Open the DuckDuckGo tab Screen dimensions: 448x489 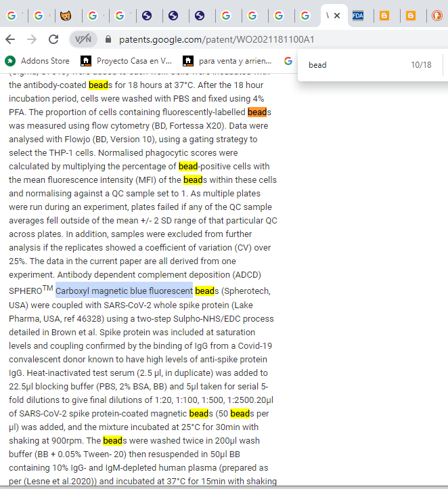pyautogui.click(x=437, y=15)
